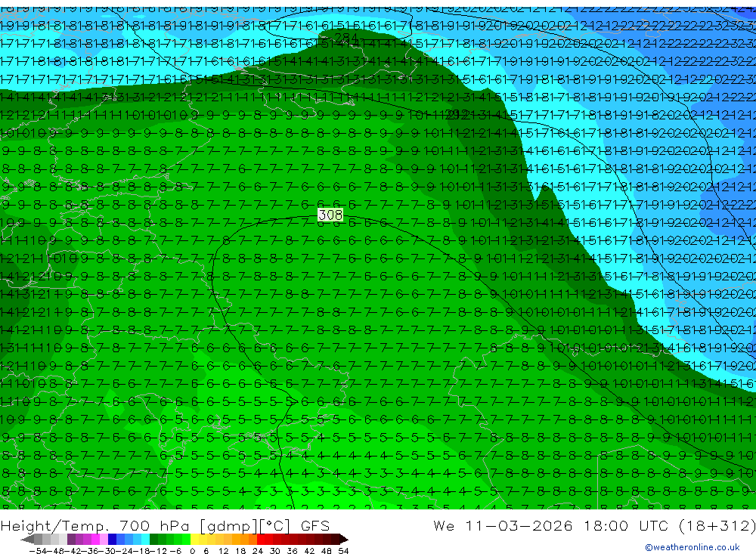Select the dark green legend swatch at -12
The width and height of the screenshot is (756, 554).
(x=153, y=540)
